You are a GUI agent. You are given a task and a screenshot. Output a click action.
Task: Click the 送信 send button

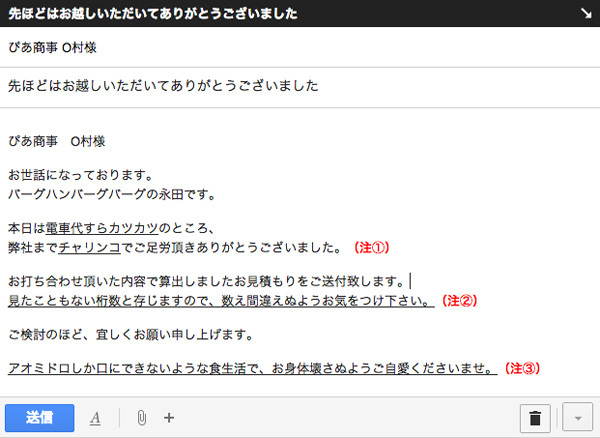[x=41, y=417]
